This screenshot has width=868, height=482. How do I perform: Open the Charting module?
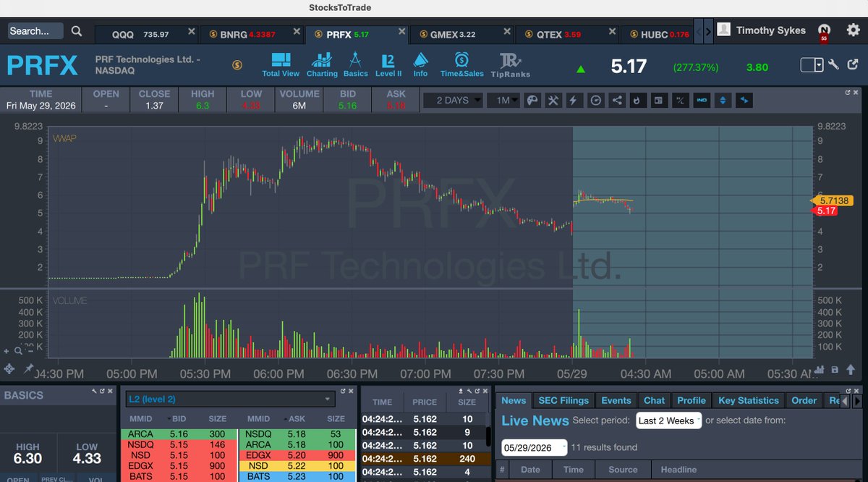(x=322, y=64)
